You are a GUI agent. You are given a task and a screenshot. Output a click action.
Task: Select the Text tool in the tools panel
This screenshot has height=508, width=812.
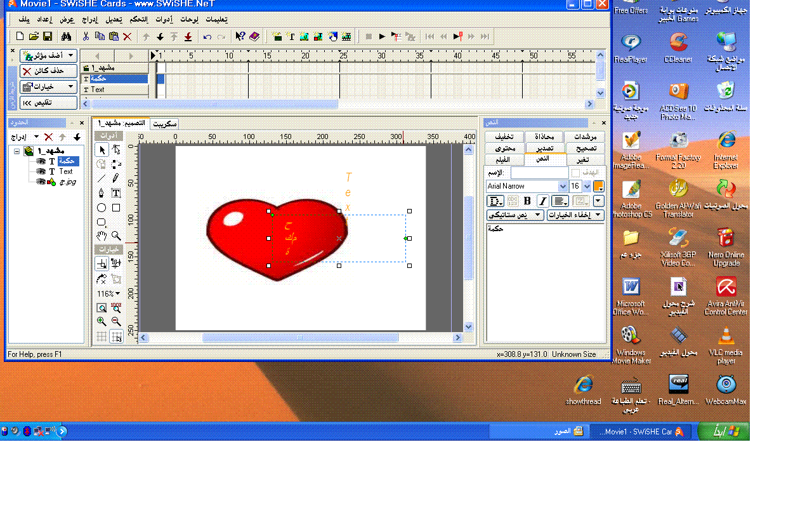point(116,193)
